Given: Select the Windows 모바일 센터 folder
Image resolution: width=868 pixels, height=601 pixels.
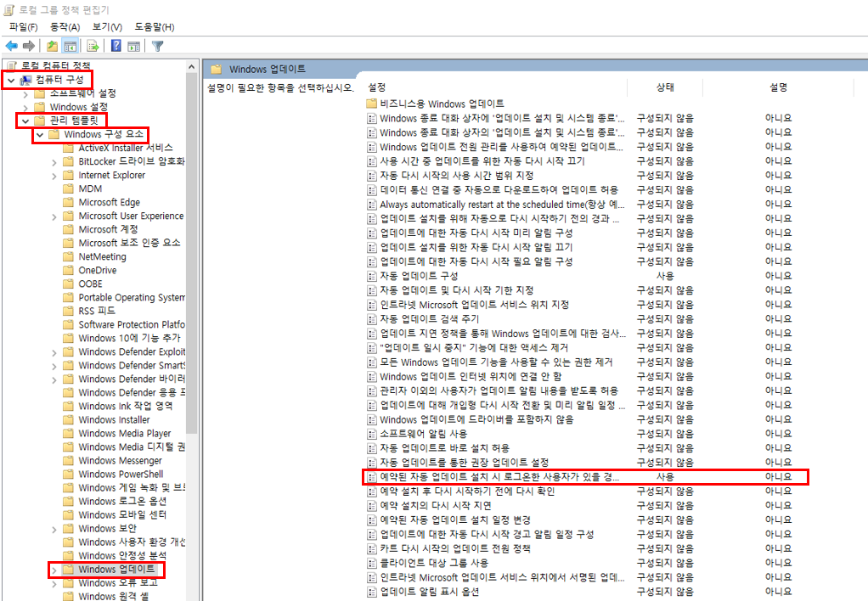Looking at the screenshot, I should [122, 514].
